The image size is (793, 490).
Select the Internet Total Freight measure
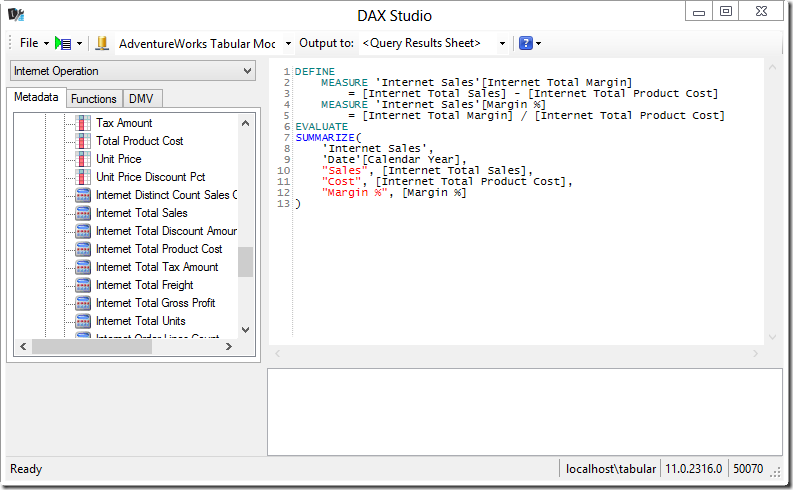pyautogui.click(x=145, y=285)
